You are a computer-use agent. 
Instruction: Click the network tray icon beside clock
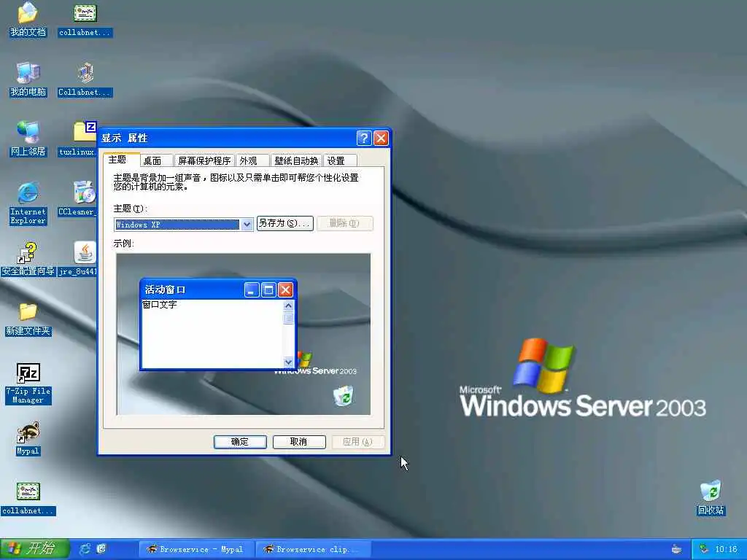[x=704, y=549]
